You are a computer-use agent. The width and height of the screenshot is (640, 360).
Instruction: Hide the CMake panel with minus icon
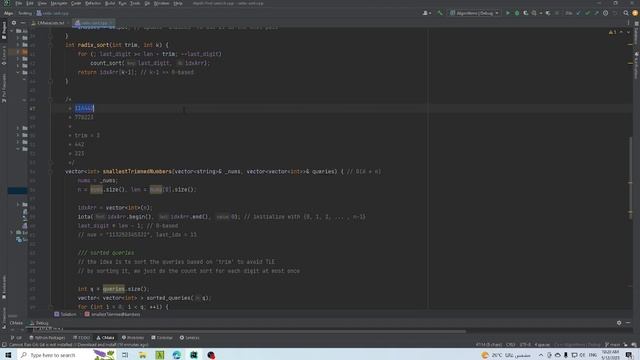(x=628, y=322)
